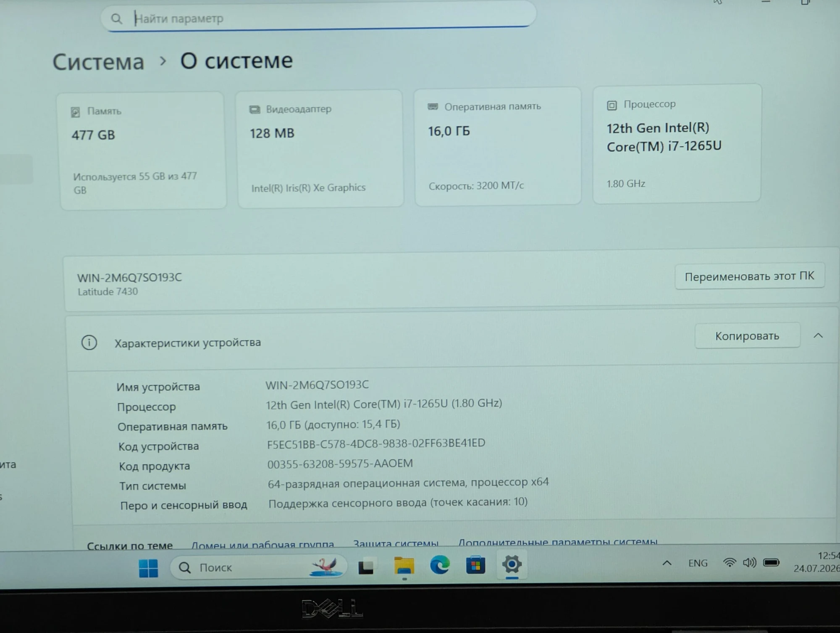The height and width of the screenshot is (633, 840).
Task: Show hidden tray icons chevron
Action: [667, 563]
